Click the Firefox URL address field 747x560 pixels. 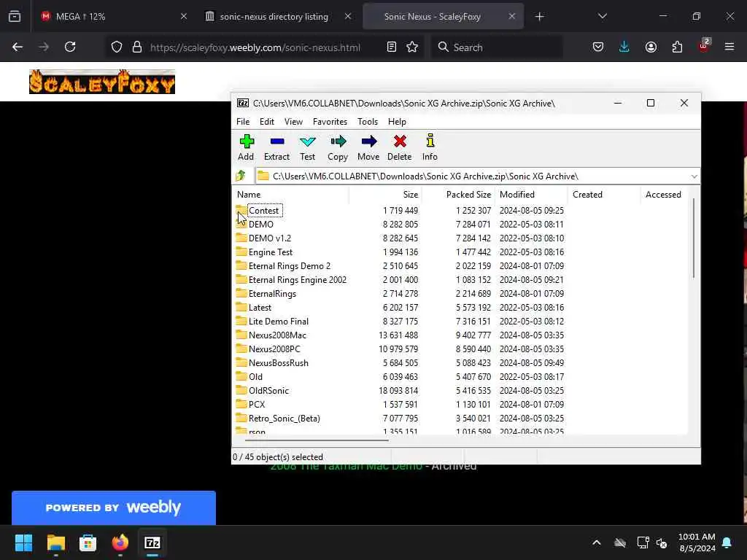(x=255, y=47)
